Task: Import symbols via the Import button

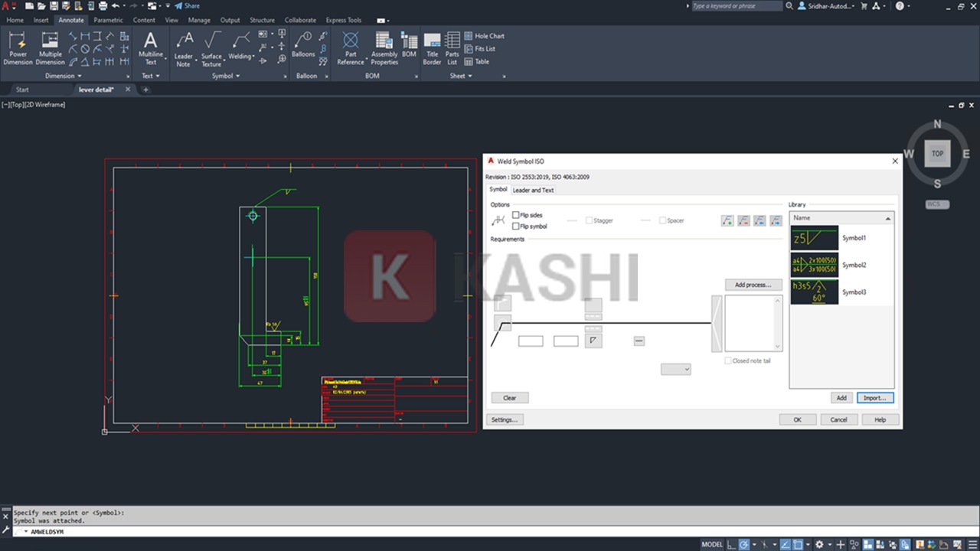Action: pos(874,397)
